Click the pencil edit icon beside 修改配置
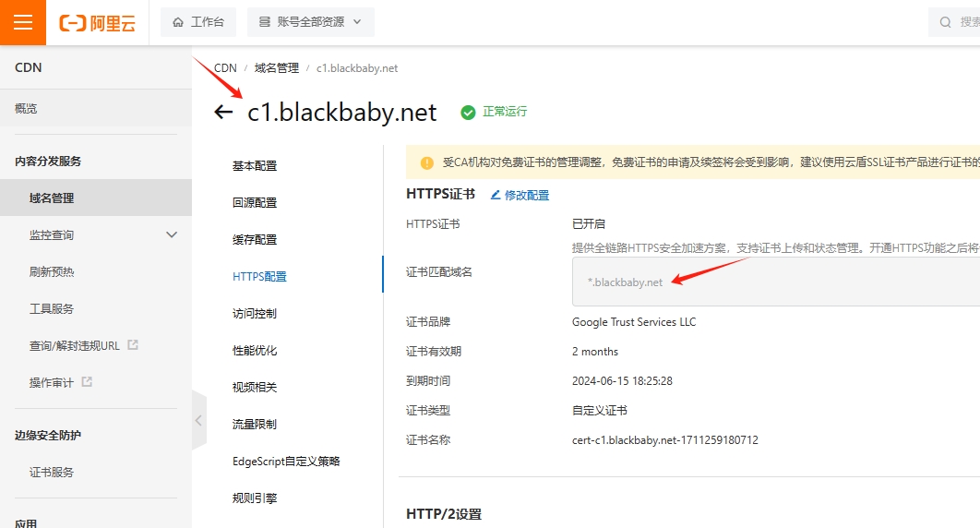980x528 pixels. (495, 195)
